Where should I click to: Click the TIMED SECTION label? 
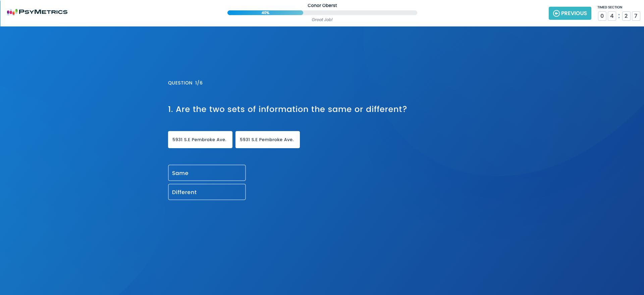(x=609, y=7)
